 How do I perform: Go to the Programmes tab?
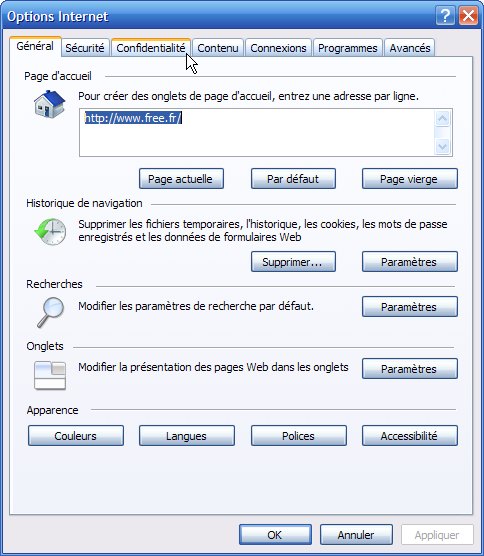347,48
